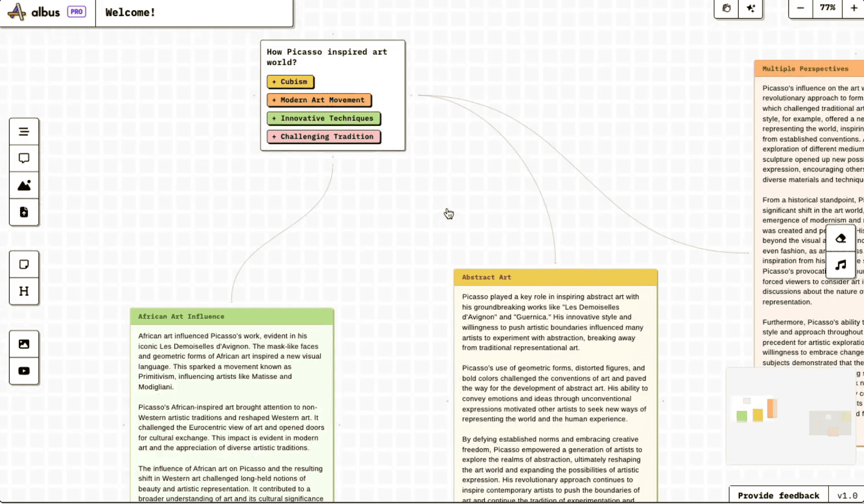Expand the Challenging Tradition topic
This screenshot has width=864, height=504.
tap(323, 137)
